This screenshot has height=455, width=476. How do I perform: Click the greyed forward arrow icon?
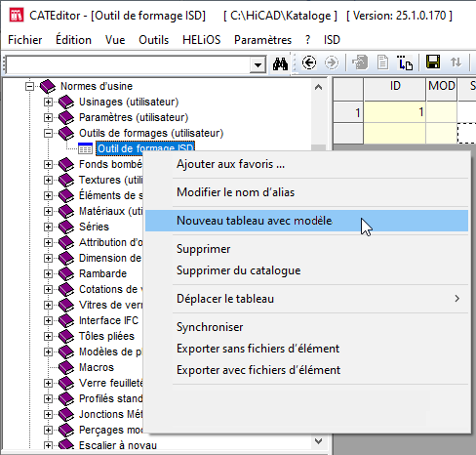click(x=332, y=62)
